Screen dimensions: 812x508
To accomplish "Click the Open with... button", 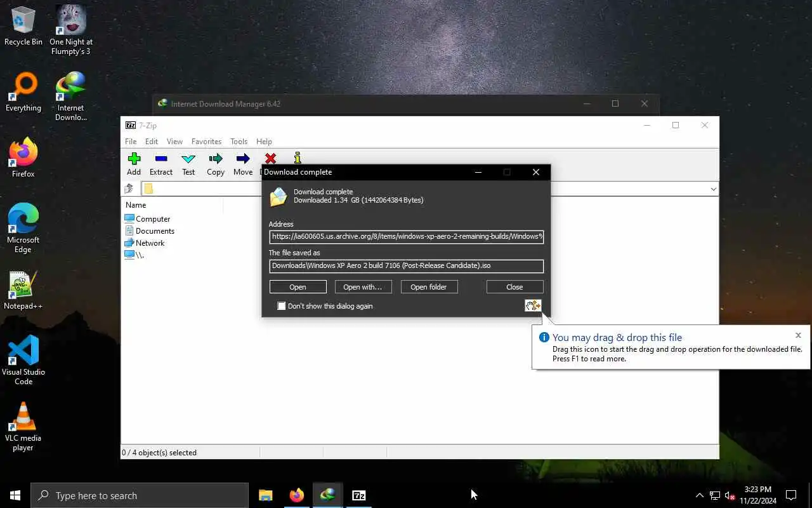I will (363, 287).
